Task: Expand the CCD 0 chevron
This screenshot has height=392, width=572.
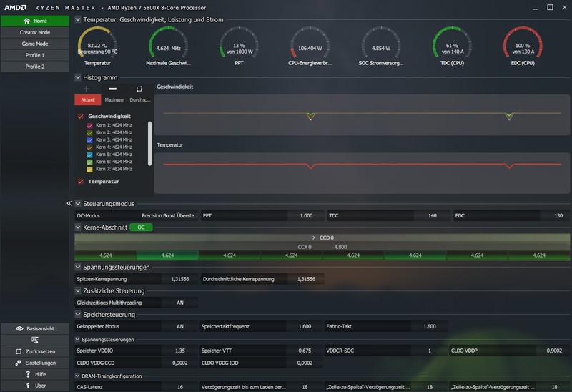Action: point(313,237)
